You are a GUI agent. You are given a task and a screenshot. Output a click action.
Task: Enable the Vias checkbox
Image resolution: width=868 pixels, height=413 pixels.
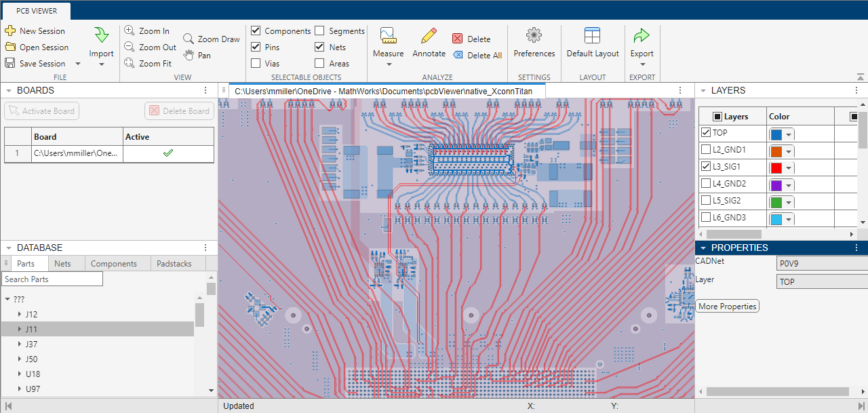pyautogui.click(x=256, y=63)
